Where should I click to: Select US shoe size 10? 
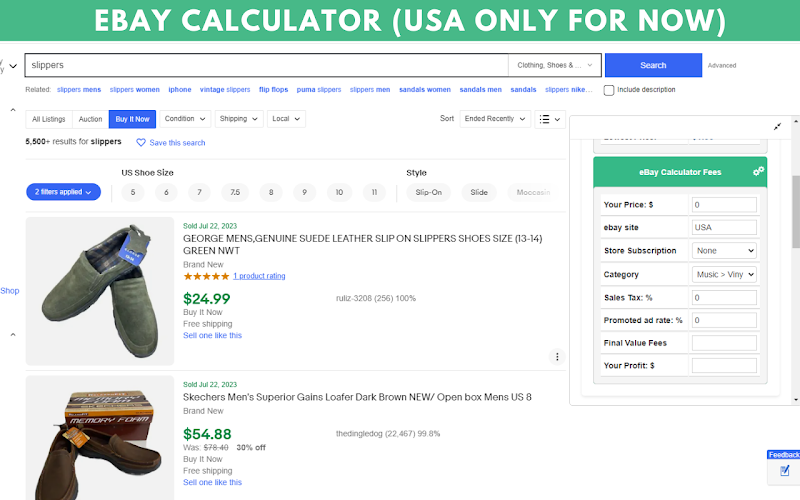(339, 192)
